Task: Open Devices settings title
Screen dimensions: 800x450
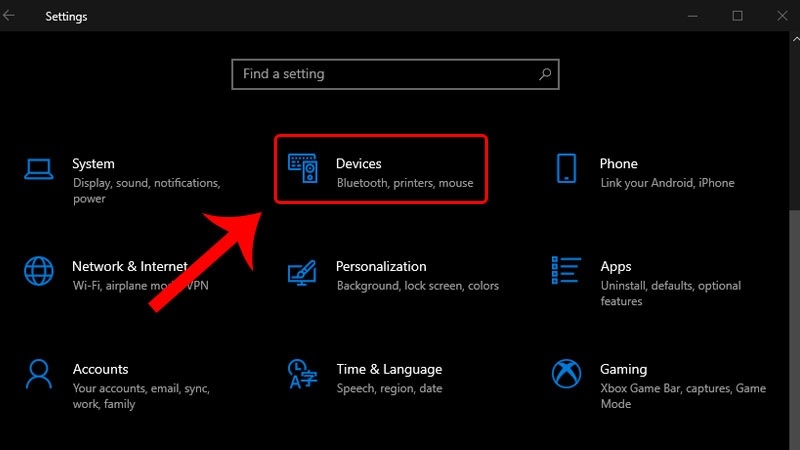Action: 359,164
